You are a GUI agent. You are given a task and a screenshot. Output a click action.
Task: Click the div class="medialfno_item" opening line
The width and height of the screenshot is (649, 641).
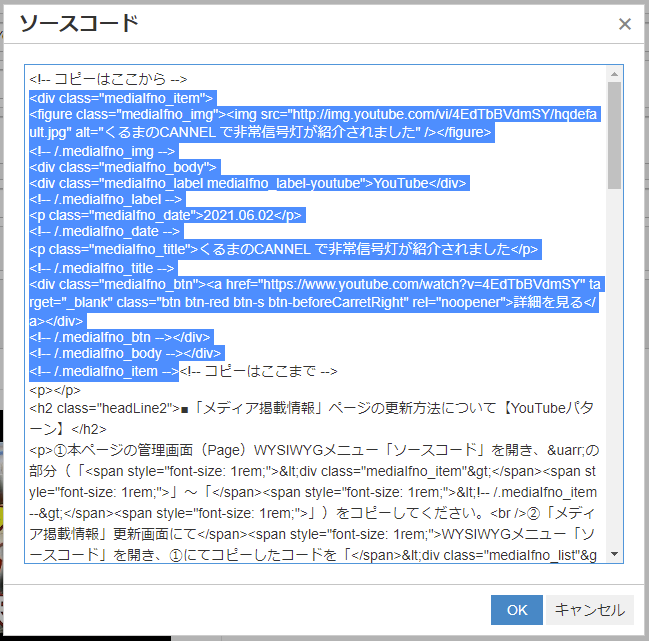pos(120,97)
